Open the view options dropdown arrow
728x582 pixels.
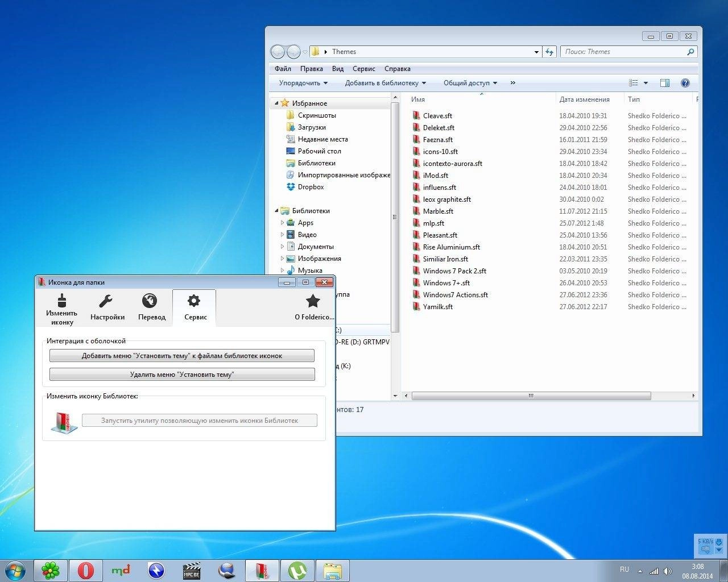[646, 83]
